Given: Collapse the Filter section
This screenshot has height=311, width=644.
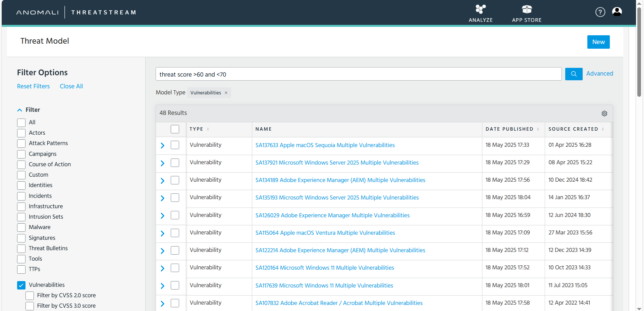Looking at the screenshot, I should 20,110.
